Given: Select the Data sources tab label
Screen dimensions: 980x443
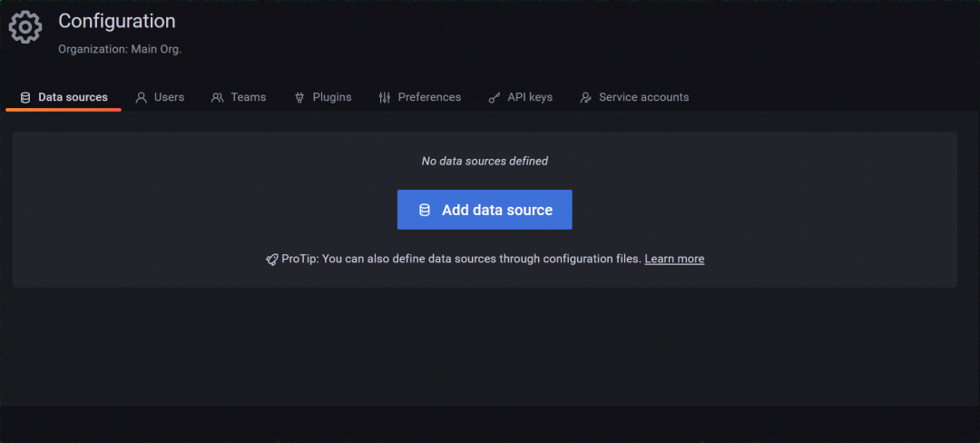Looking at the screenshot, I should pyautogui.click(x=73, y=97).
